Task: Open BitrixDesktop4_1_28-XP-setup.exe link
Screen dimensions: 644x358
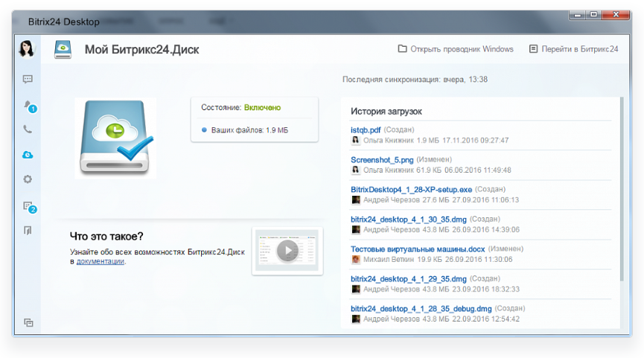Action: pyautogui.click(x=411, y=190)
